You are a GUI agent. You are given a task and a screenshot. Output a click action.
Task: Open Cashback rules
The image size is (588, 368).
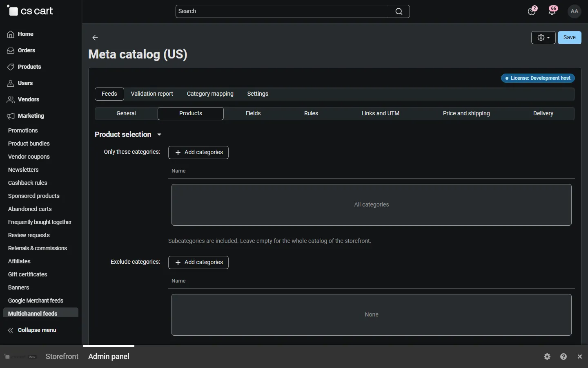pos(28,183)
